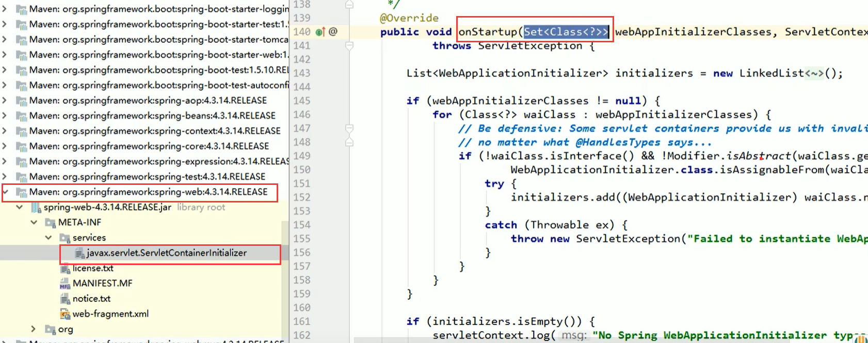Collapse the META-INF folder
The height and width of the screenshot is (343, 868).
point(34,223)
